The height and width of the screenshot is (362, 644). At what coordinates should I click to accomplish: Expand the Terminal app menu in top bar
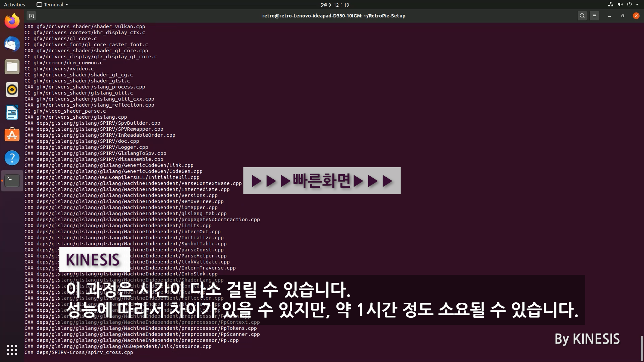[x=53, y=5]
